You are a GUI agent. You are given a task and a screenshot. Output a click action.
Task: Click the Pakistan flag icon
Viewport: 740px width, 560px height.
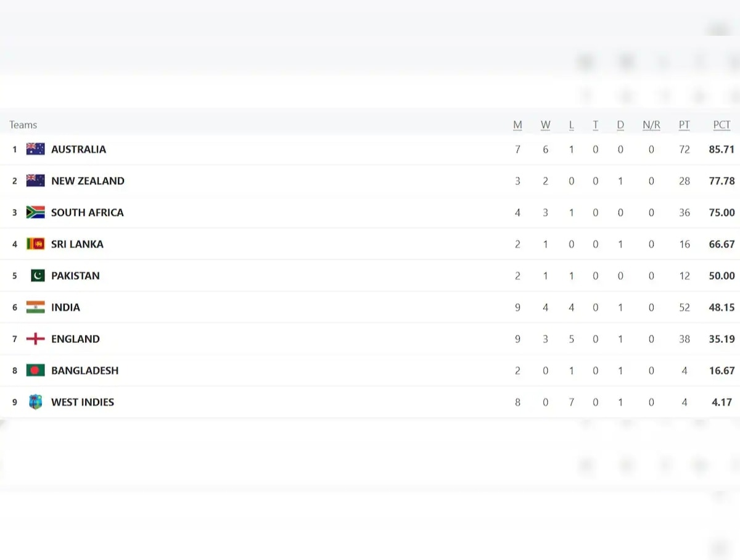coord(38,276)
